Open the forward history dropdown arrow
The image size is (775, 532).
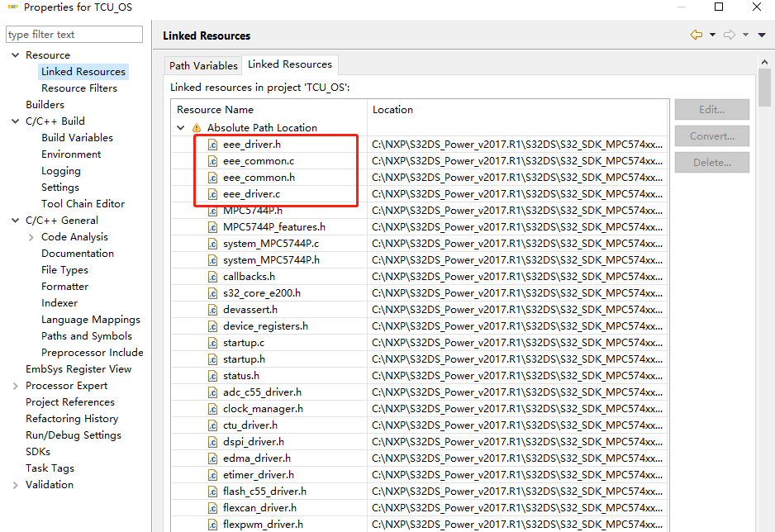745,35
